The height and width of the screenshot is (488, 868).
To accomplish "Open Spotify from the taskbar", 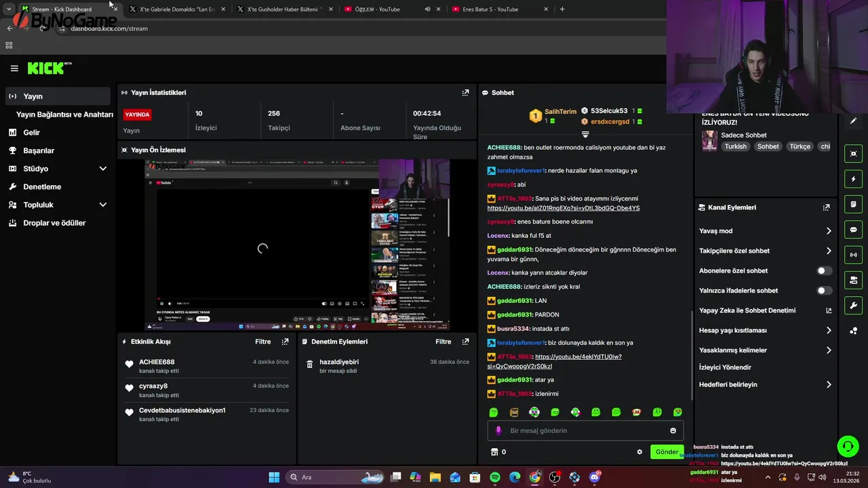I will pyautogui.click(x=495, y=477).
